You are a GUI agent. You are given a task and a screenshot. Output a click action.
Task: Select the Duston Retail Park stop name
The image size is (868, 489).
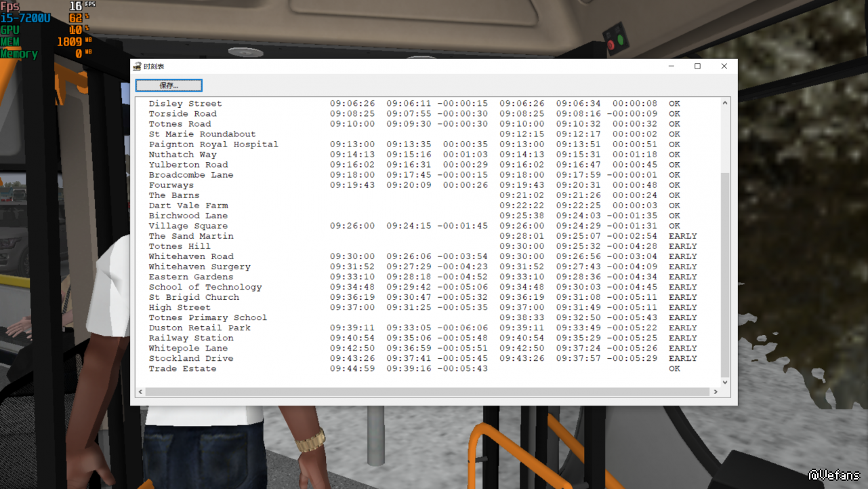tap(200, 328)
